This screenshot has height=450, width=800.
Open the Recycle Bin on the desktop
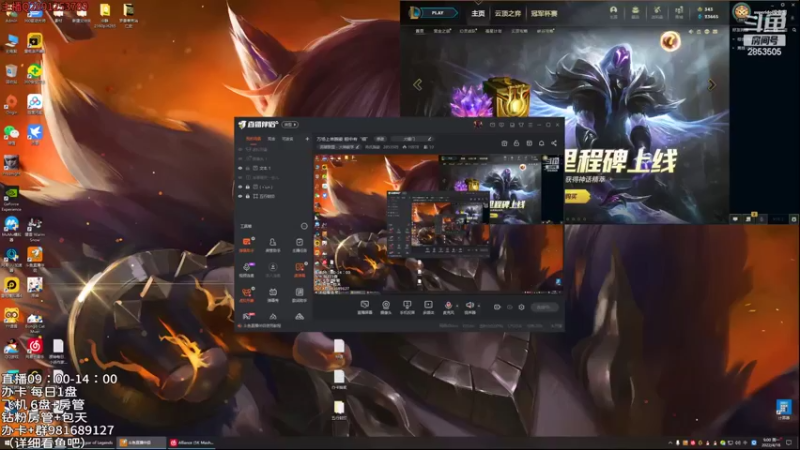(x=11, y=73)
